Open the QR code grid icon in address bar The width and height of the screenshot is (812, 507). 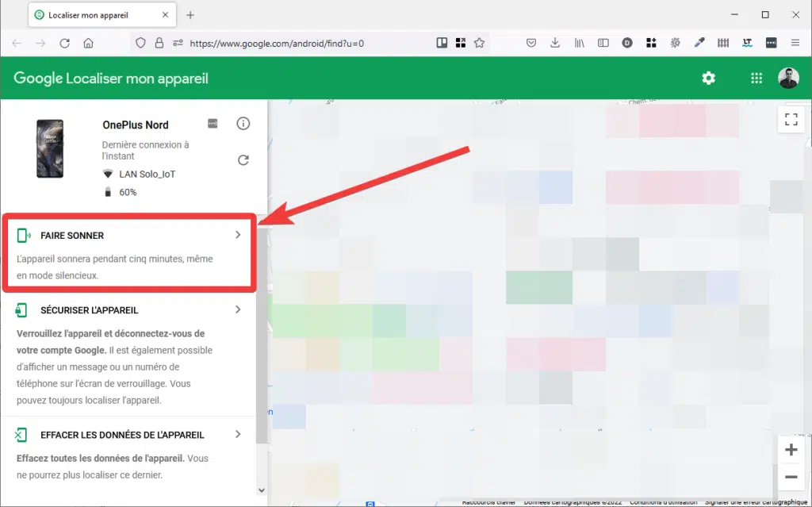(x=461, y=43)
